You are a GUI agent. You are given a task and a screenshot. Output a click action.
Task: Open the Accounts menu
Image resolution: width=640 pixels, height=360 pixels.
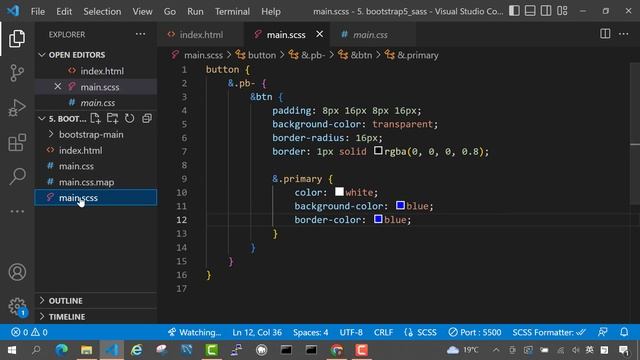click(x=17, y=272)
